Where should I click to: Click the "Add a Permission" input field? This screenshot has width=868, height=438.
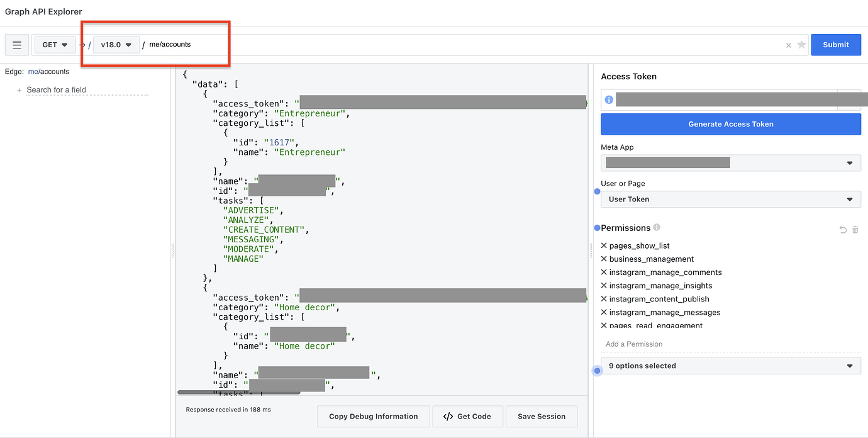692,344
